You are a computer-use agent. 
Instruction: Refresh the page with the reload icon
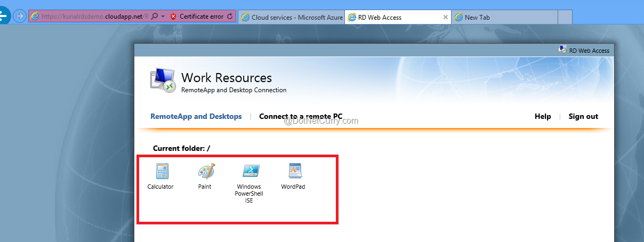point(230,17)
